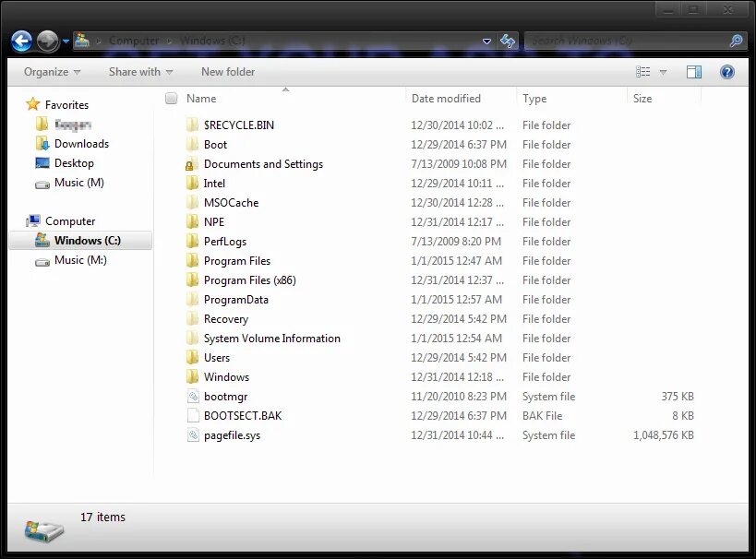
Task: Click the Program Files folder icon
Action: click(x=192, y=261)
